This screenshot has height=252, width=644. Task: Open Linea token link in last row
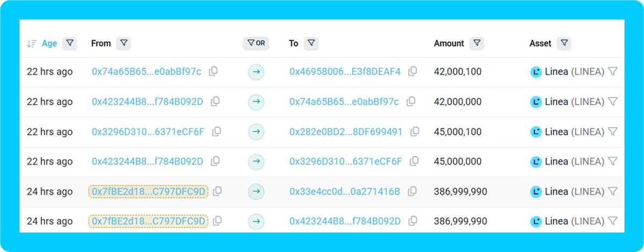pyautogui.click(x=568, y=221)
